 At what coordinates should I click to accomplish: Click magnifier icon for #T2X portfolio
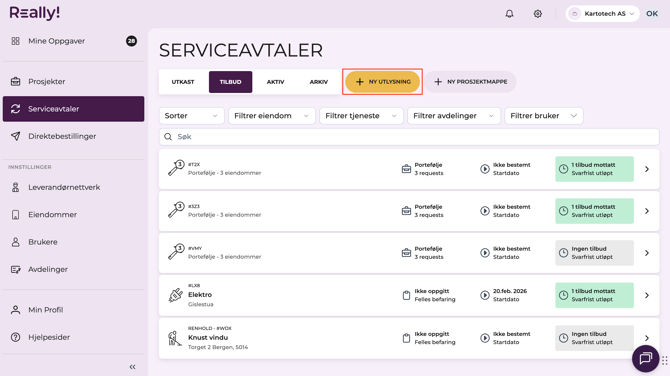(176, 168)
